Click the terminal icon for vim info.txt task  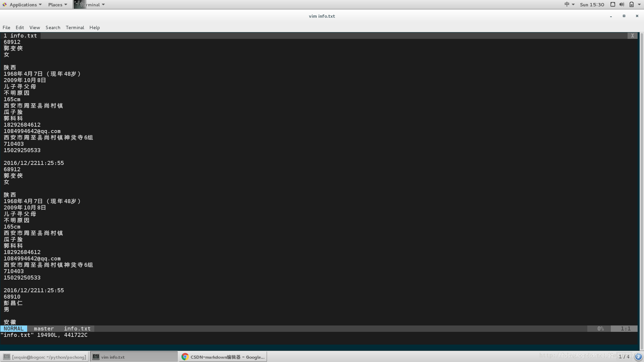click(x=96, y=357)
